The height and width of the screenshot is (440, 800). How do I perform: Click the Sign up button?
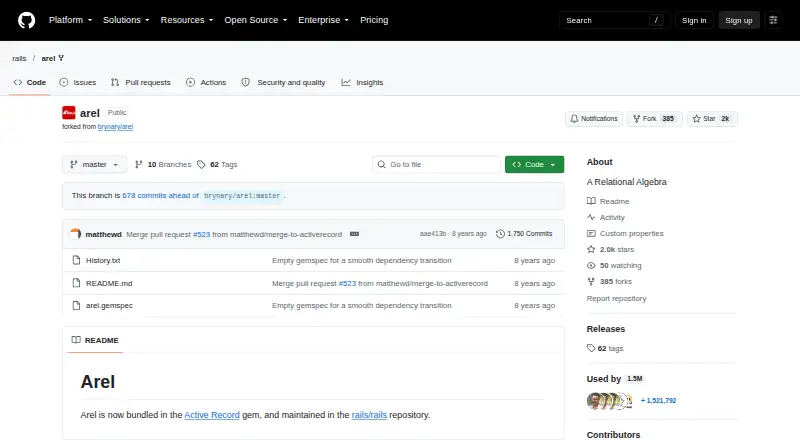pos(739,20)
